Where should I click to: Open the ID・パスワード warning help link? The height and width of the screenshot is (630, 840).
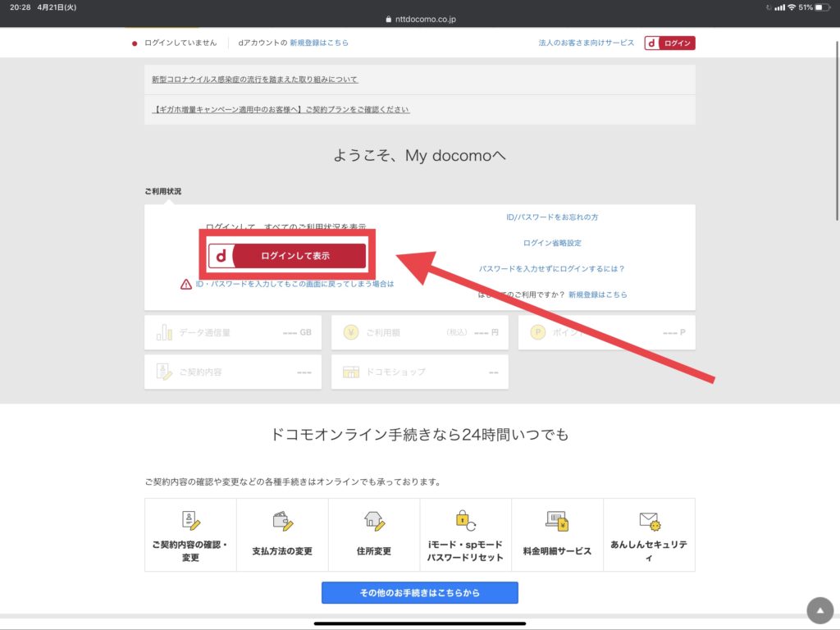click(294, 284)
